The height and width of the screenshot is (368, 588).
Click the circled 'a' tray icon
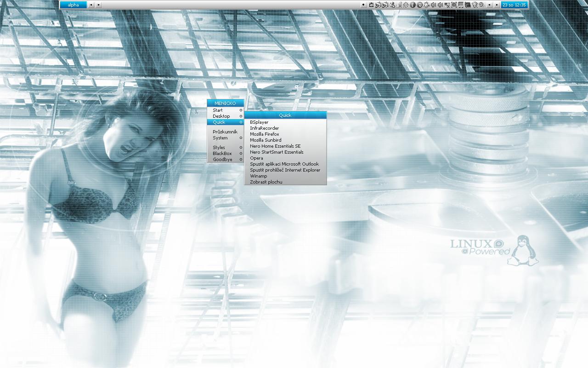click(420, 5)
